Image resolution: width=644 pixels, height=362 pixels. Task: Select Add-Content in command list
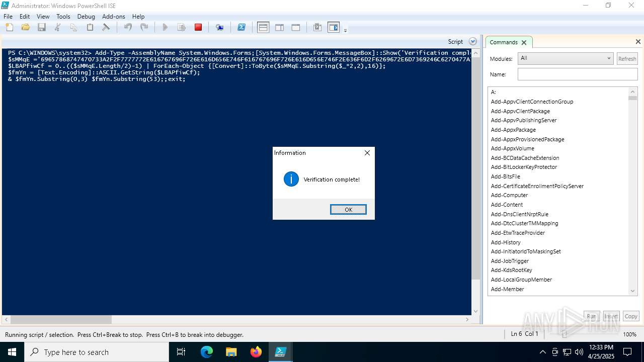tap(507, 205)
